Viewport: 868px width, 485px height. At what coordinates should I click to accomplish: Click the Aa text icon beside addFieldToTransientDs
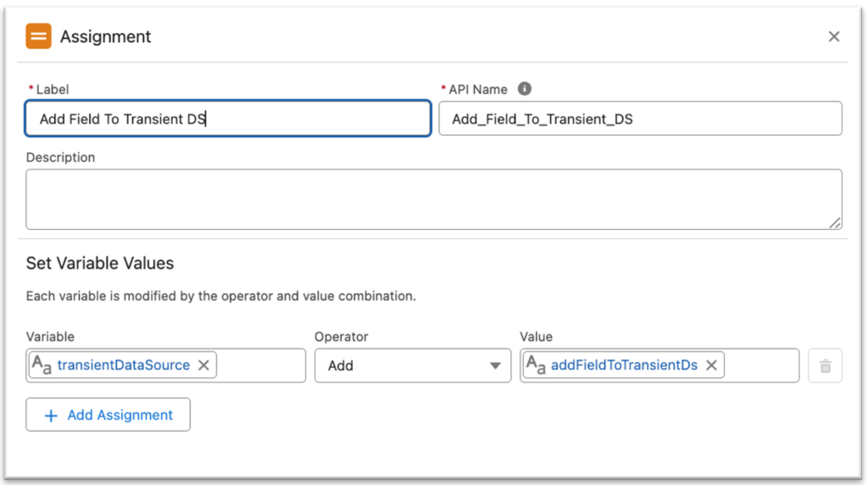(x=535, y=365)
